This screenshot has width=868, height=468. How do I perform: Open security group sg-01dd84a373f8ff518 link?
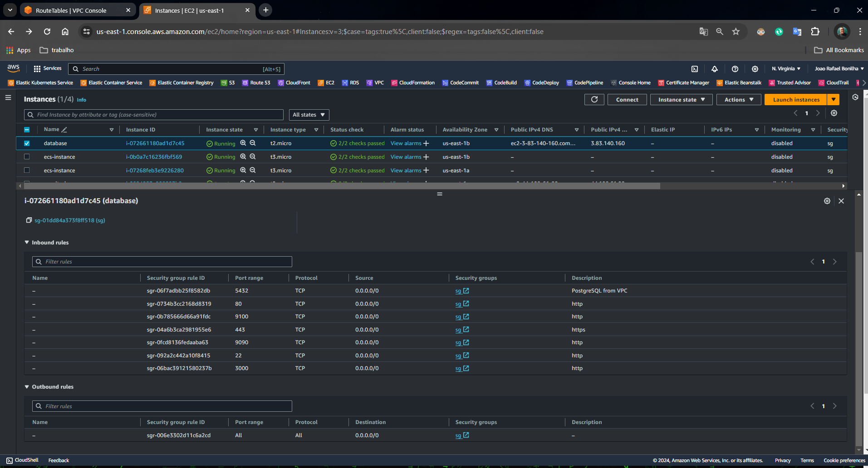(x=70, y=220)
